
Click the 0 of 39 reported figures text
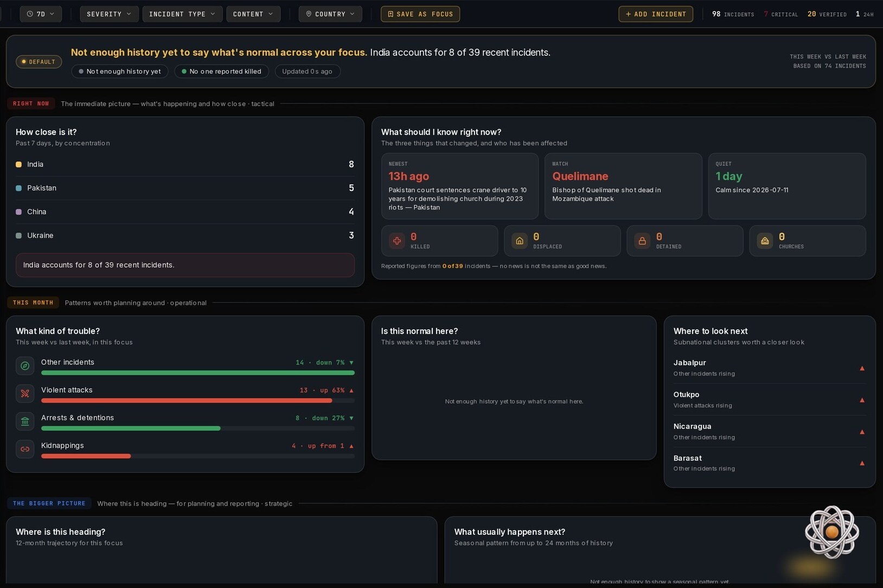point(452,266)
